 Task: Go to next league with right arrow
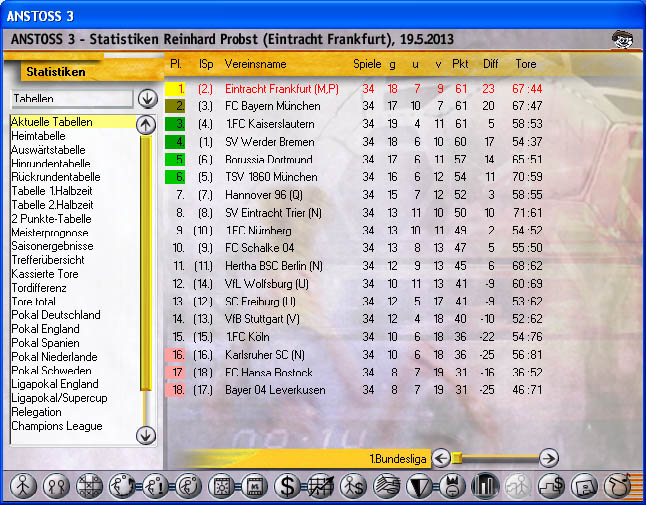pos(549,458)
